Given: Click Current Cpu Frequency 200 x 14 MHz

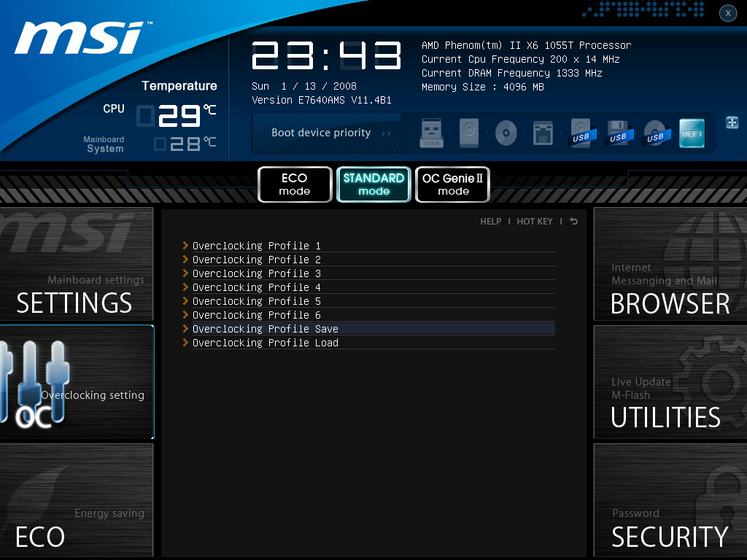Looking at the screenshot, I should click(x=521, y=59).
